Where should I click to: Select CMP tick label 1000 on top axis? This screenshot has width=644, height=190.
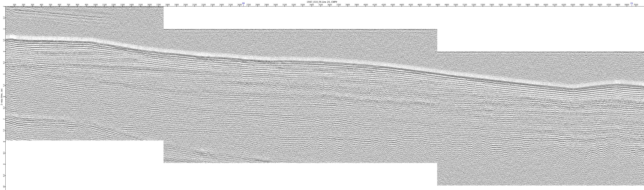point(95,5)
